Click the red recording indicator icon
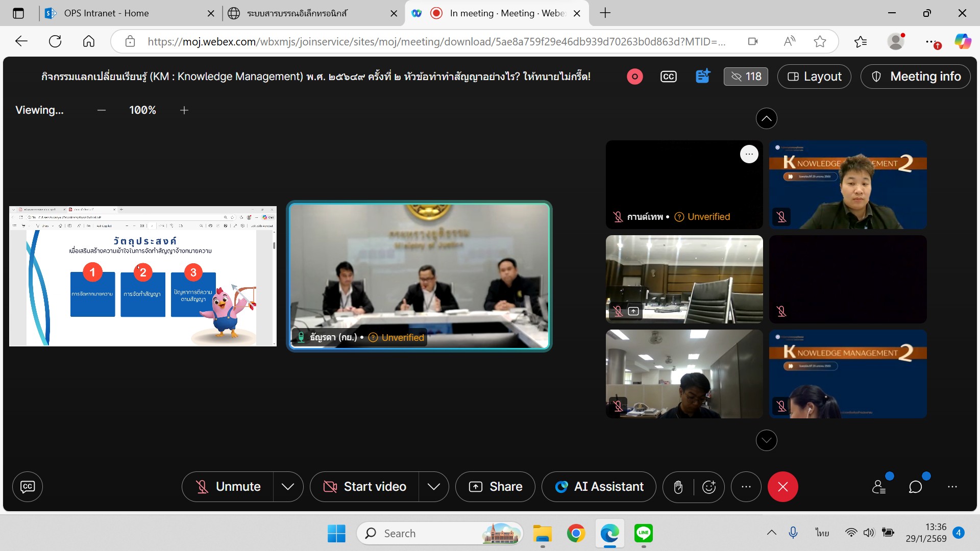This screenshot has width=980, height=551. (x=634, y=77)
